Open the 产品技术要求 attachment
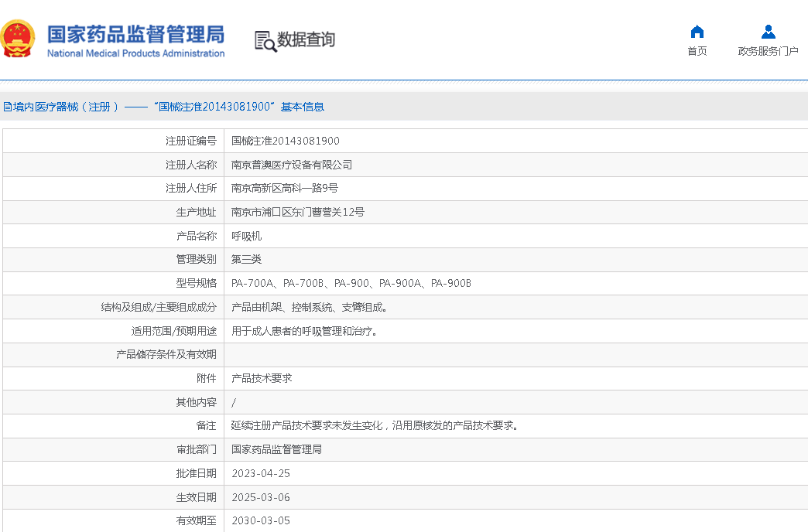This screenshot has height=532, width=808. click(x=262, y=378)
